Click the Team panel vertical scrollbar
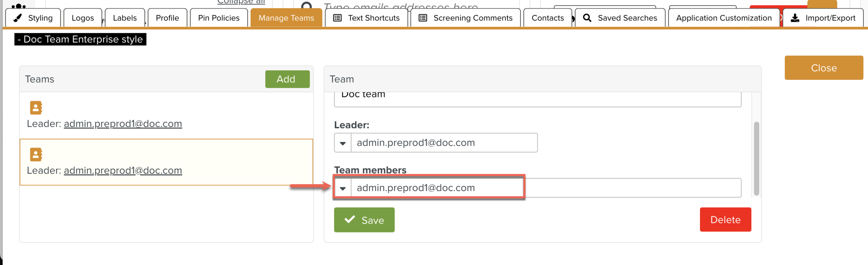This screenshot has height=265, width=868. pyautogui.click(x=756, y=158)
